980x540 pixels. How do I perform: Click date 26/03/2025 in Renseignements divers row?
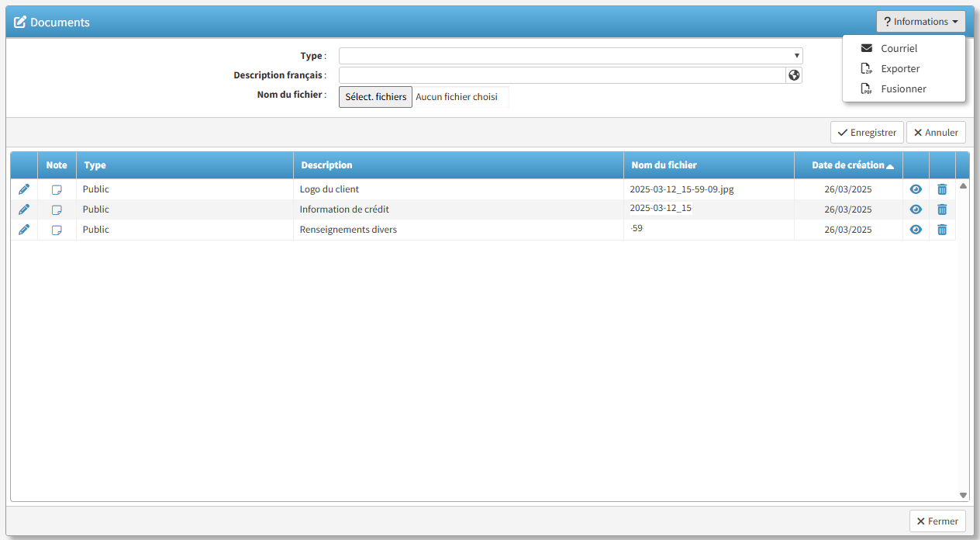(x=848, y=230)
